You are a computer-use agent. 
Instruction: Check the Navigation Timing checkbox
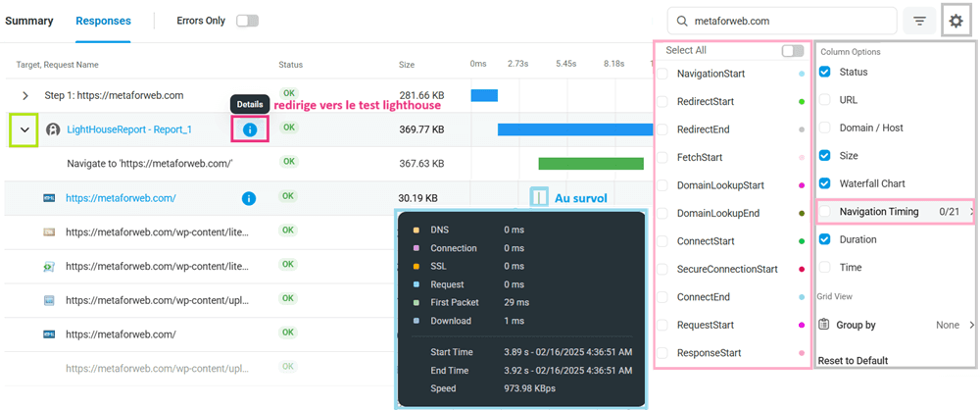825,212
